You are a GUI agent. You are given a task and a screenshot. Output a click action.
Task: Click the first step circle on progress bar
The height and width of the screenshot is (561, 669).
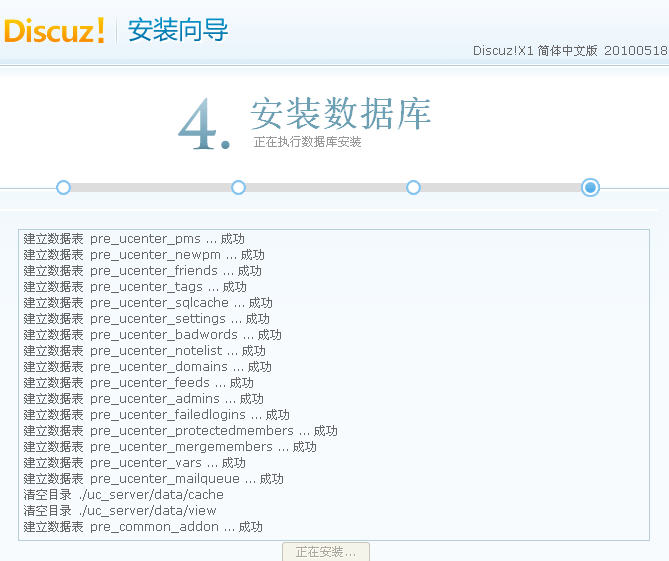(x=63, y=187)
